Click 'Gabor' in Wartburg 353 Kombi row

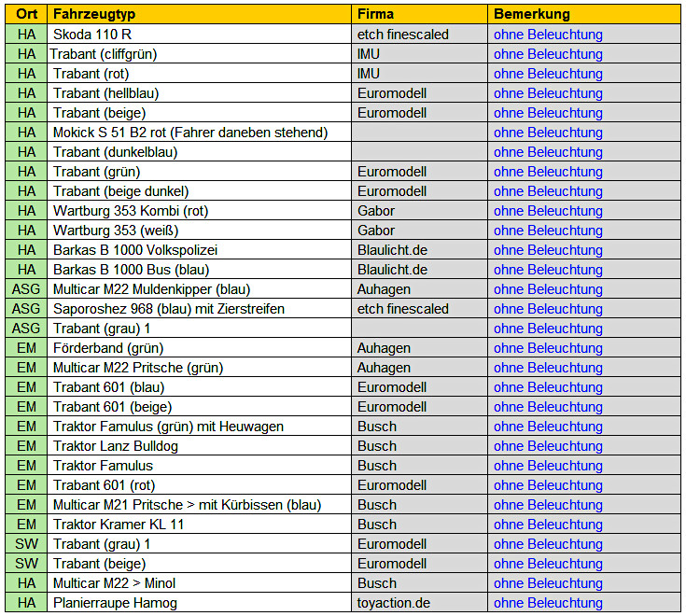376,211
